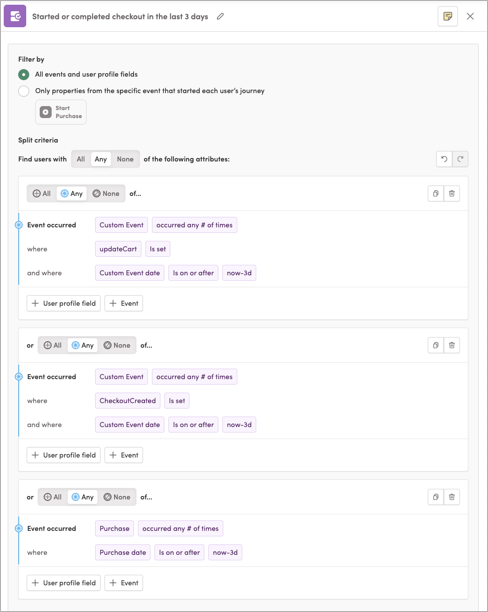Change 'Is set' operator next to updateCart
The height and width of the screenshot is (612, 488).
tap(158, 249)
